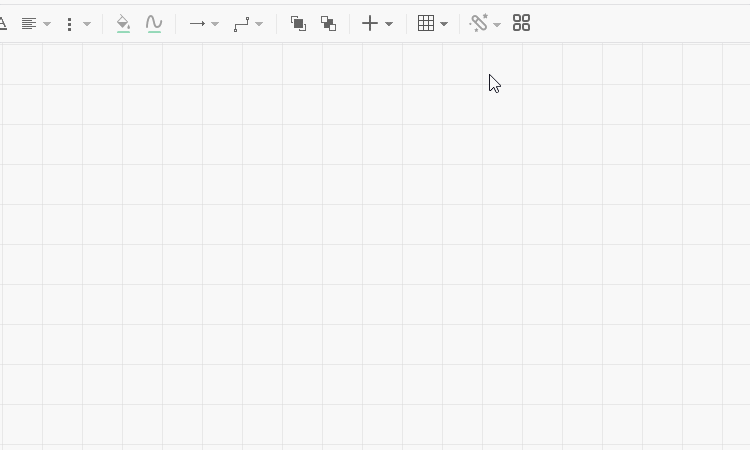Click the vertical three-dots spacing icon
The image size is (750, 450).
pyautogui.click(x=69, y=24)
